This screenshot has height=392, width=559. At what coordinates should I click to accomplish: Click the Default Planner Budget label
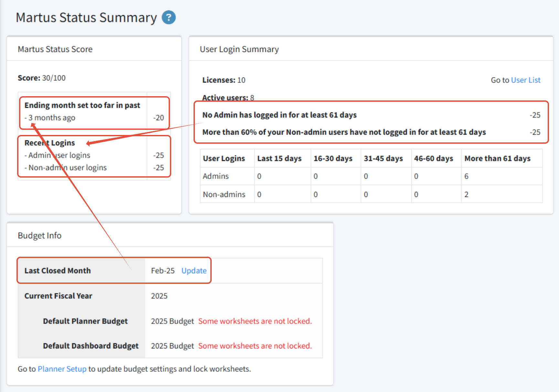pyautogui.click(x=85, y=321)
